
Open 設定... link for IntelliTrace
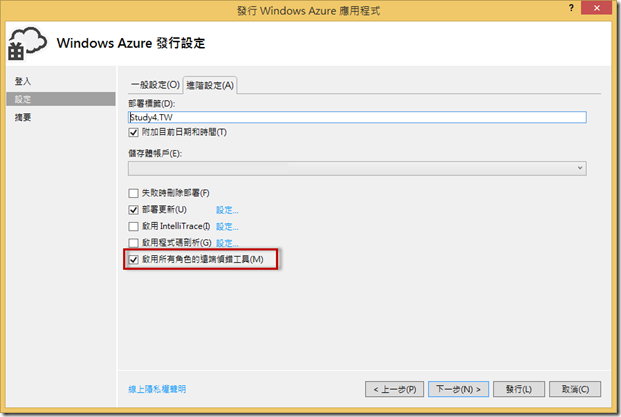pos(227,227)
